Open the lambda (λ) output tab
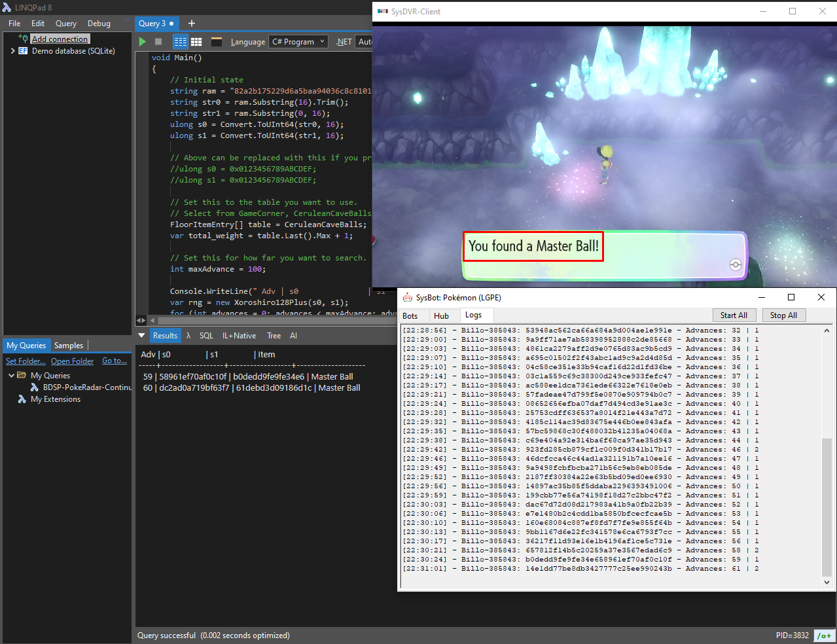 [x=188, y=335]
